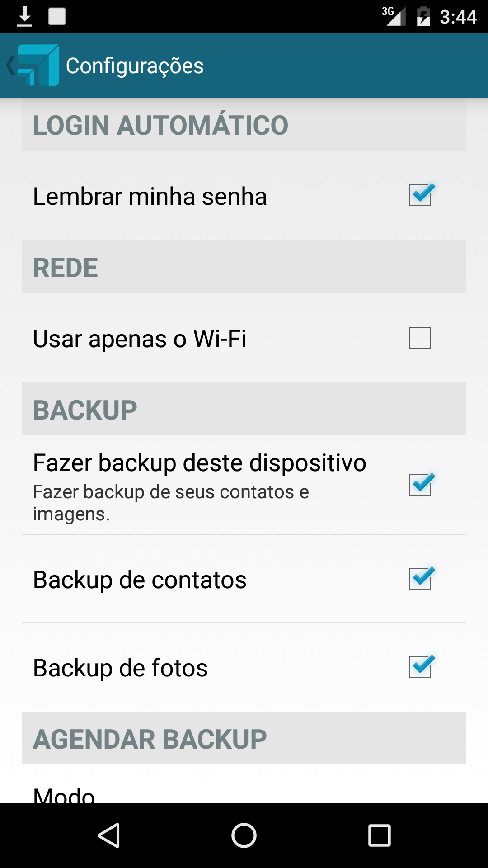
Task: Uncheck Lembrar minha senha checkbox
Action: [420, 195]
